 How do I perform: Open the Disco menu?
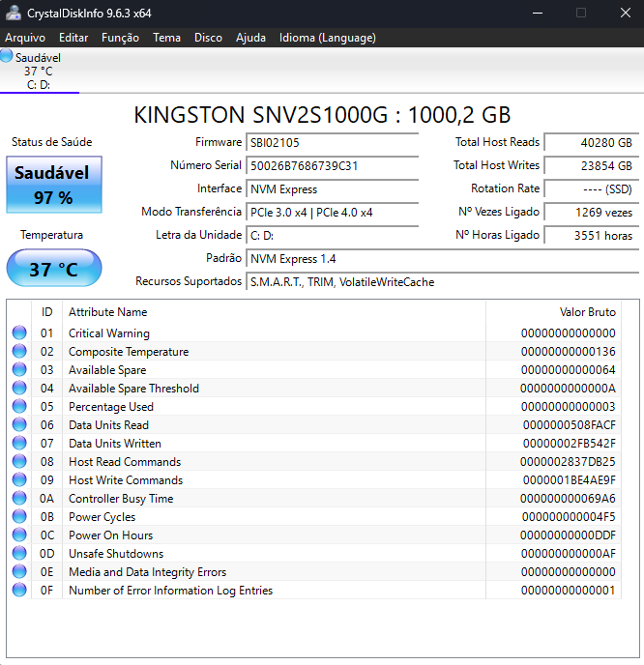(x=208, y=38)
